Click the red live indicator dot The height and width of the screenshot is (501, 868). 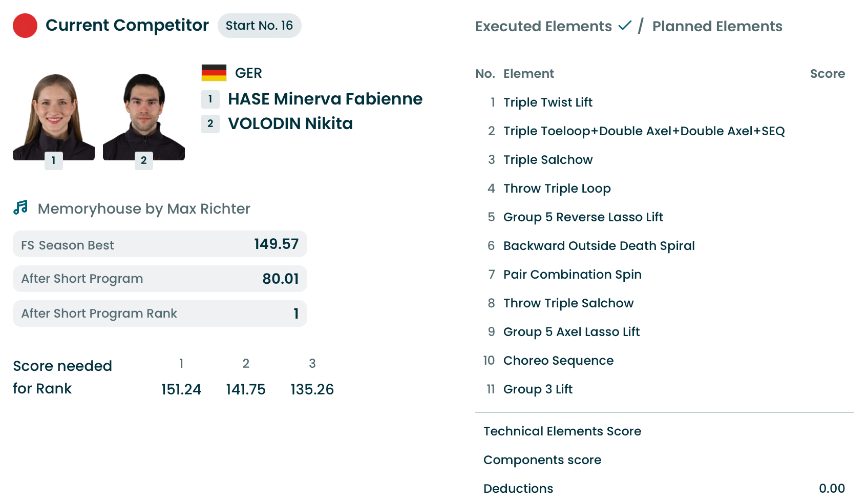point(25,26)
